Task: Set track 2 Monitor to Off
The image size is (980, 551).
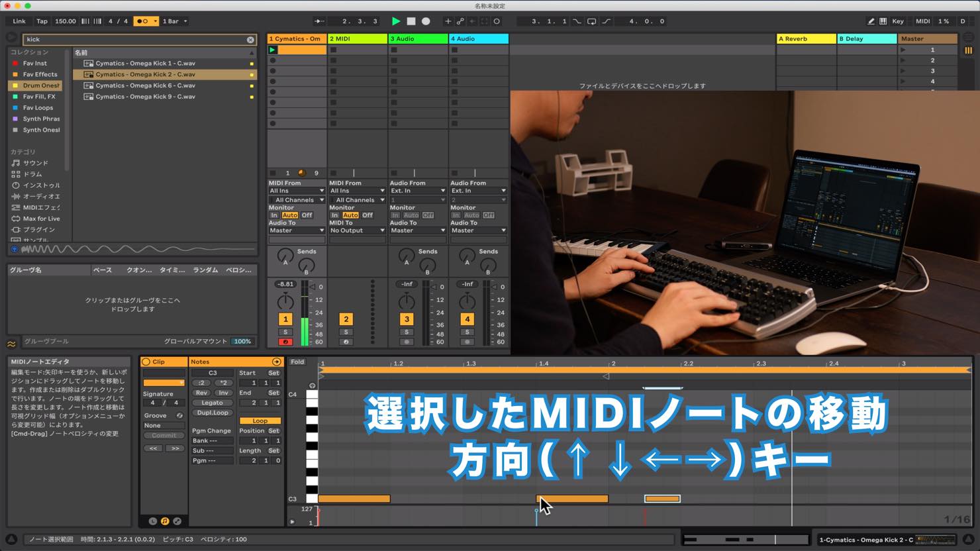Action: (x=367, y=215)
